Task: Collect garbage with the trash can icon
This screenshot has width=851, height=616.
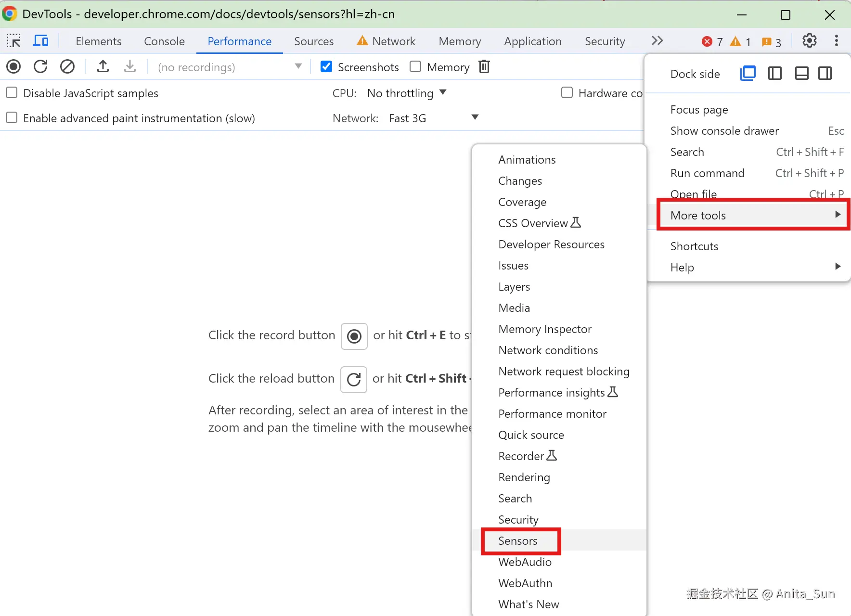Action: tap(484, 66)
